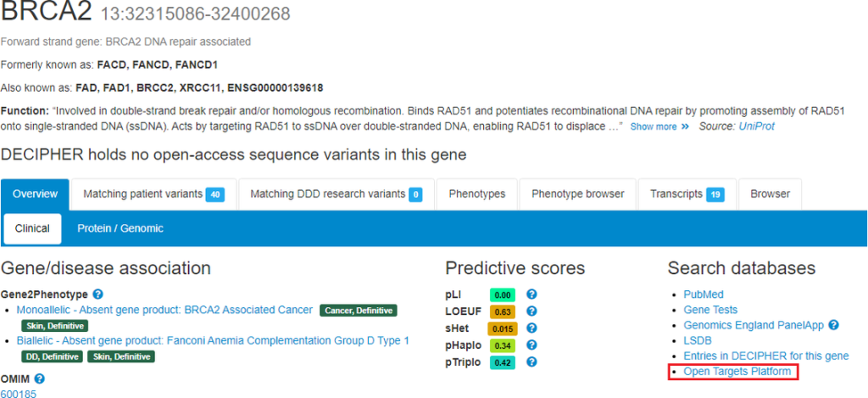Click the pLI 0.00 score badge
The height and width of the screenshot is (398, 868).
(x=503, y=295)
